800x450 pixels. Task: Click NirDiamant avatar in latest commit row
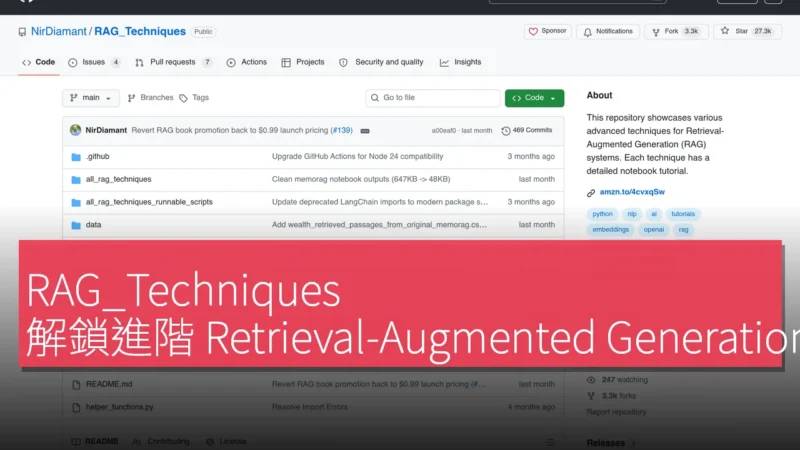[76, 130]
